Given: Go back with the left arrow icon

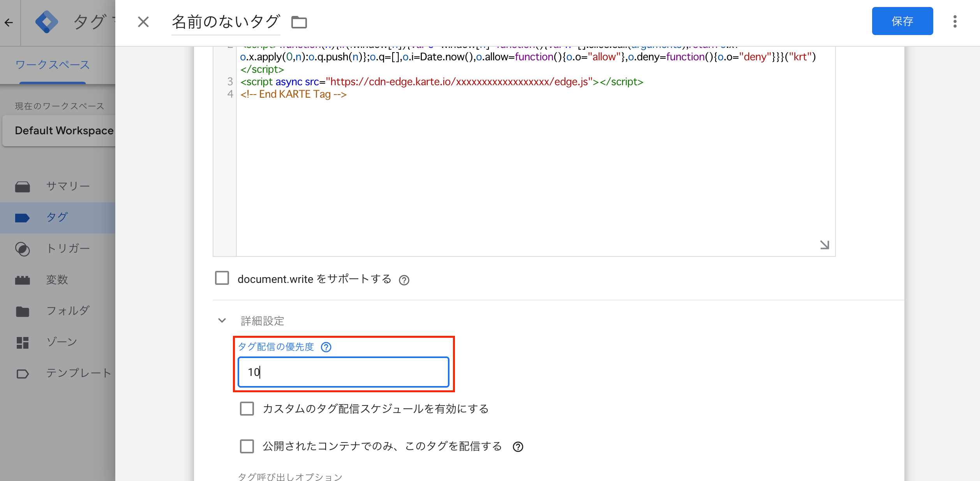Looking at the screenshot, I should (x=9, y=22).
